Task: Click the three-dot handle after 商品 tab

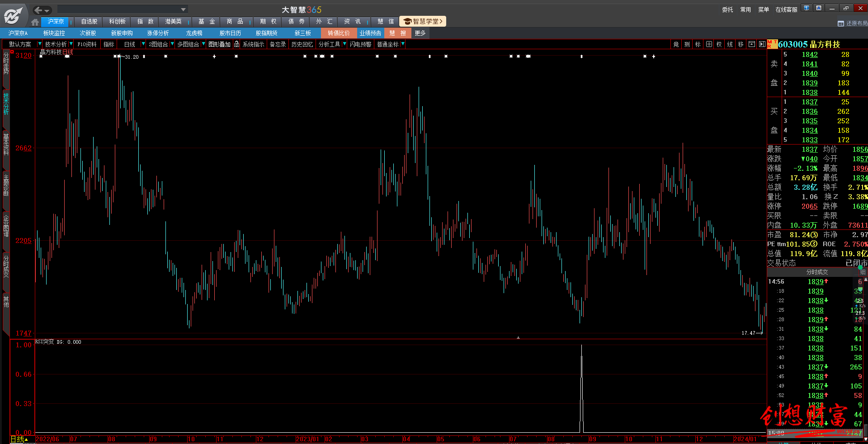Action: (250, 22)
